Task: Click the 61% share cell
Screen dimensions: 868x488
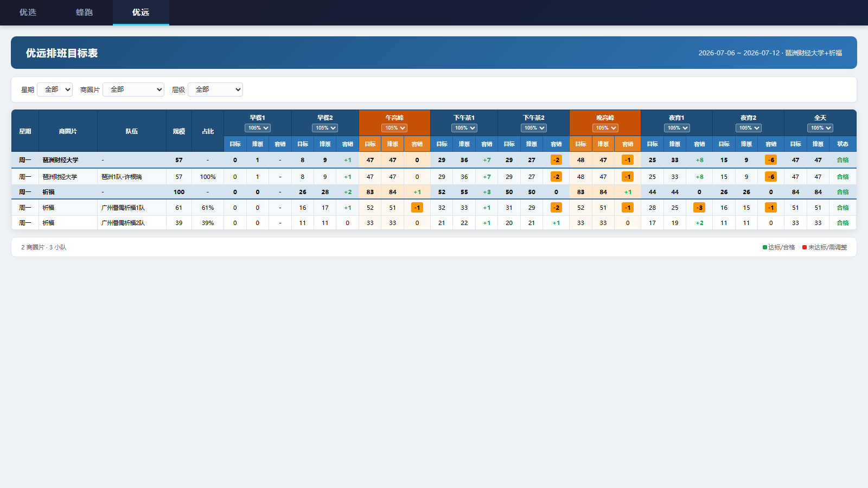Action: point(208,208)
